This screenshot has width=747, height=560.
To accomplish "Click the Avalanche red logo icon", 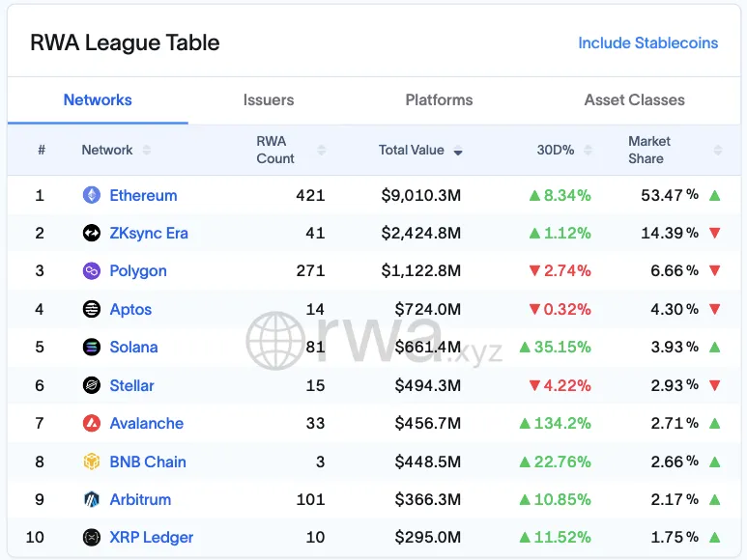I will point(92,423).
